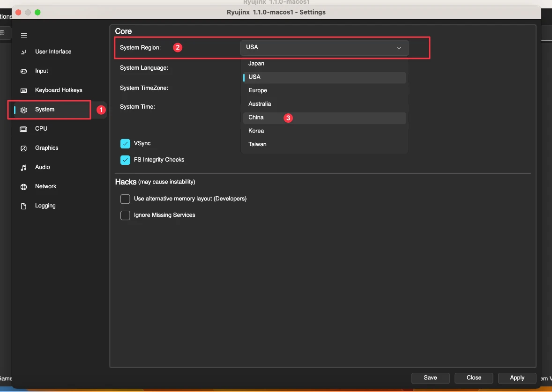
Task: Open the Logging settings page
Action: [x=45, y=206]
